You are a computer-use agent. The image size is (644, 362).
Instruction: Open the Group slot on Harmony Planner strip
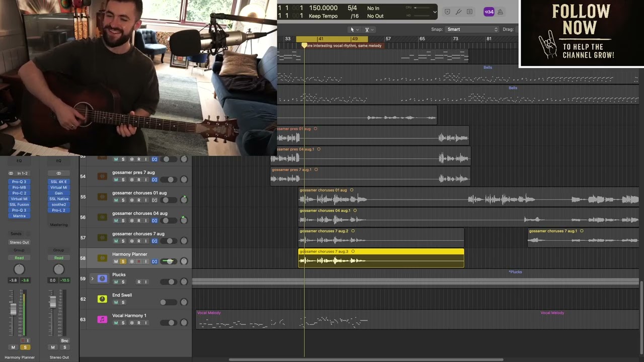pyautogui.click(x=19, y=250)
